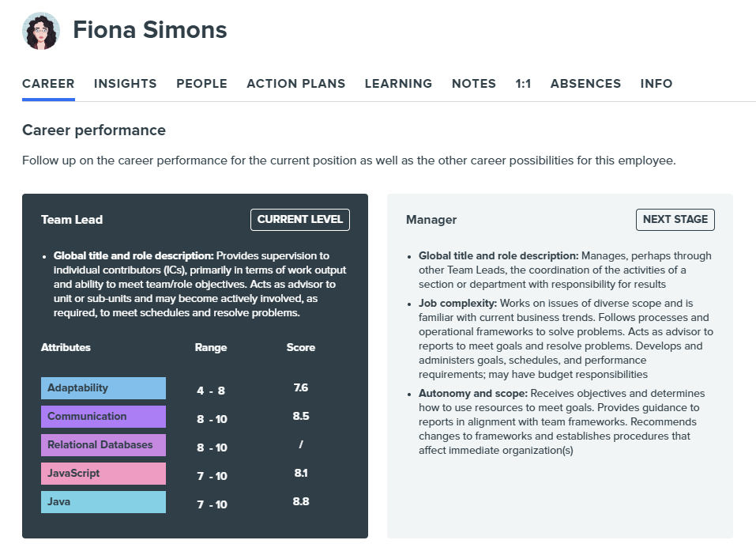Click the missing Relational Databases score slash
Image resolution: width=756 pixels, height=559 pixels.
(301, 444)
